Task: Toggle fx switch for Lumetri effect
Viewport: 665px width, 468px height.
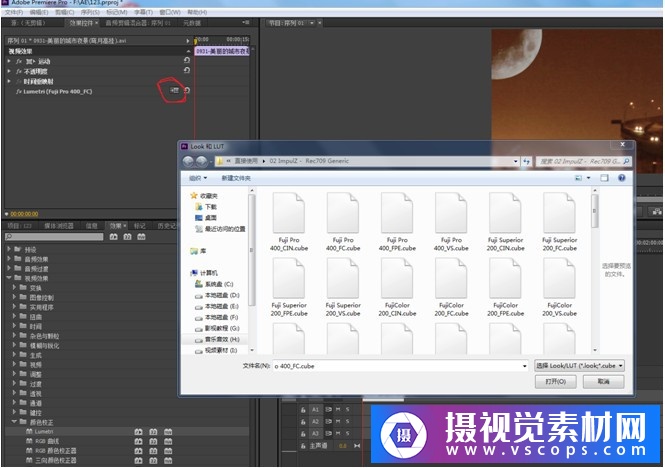Action: pyautogui.click(x=19, y=91)
